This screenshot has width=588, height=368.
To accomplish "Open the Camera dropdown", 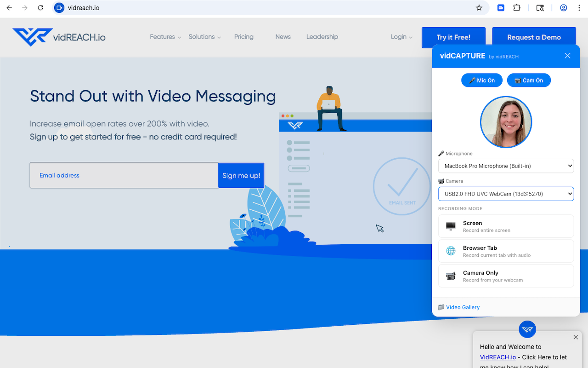I will coord(506,194).
